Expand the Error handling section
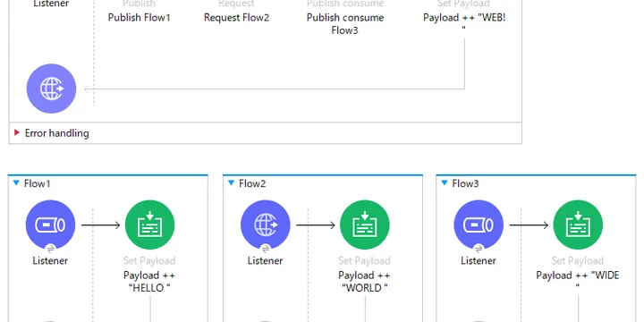Viewport: 644px width, 322px height. click(17, 132)
